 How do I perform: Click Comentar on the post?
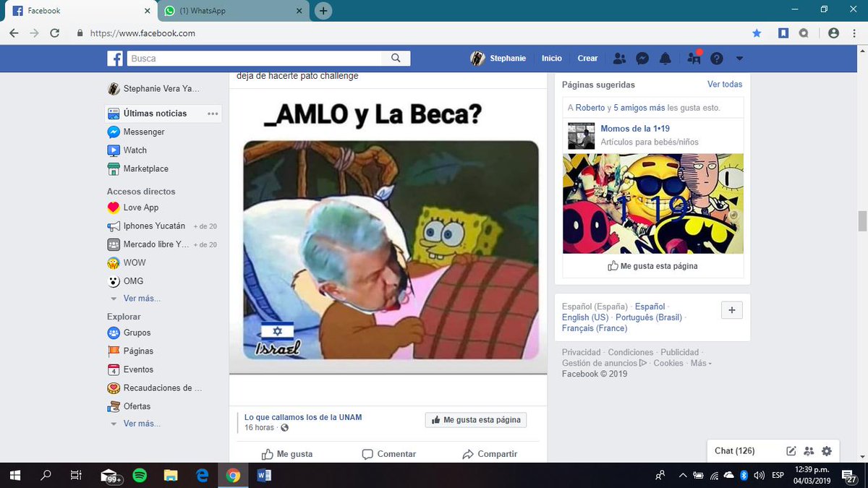(x=388, y=454)
